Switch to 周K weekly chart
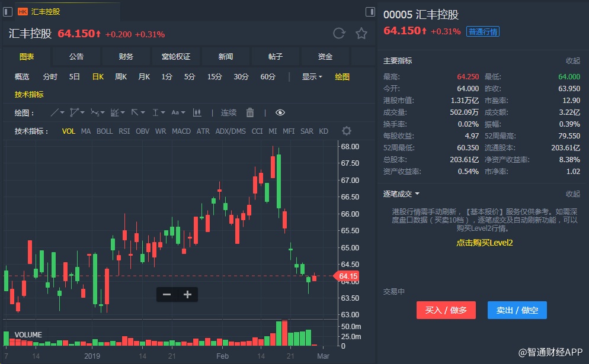This screenshot has height=364, width=589. pyautogui.click(x=120, y=77)
